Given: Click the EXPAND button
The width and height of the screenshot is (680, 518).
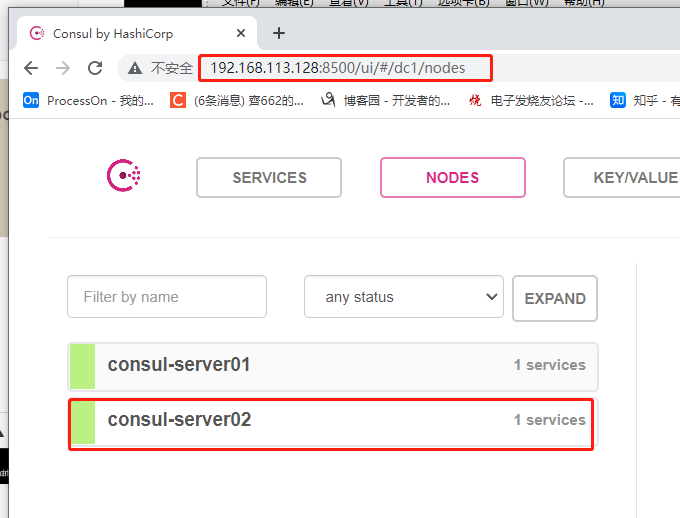Looking at the screenshot, I should [x=555, y=298].
